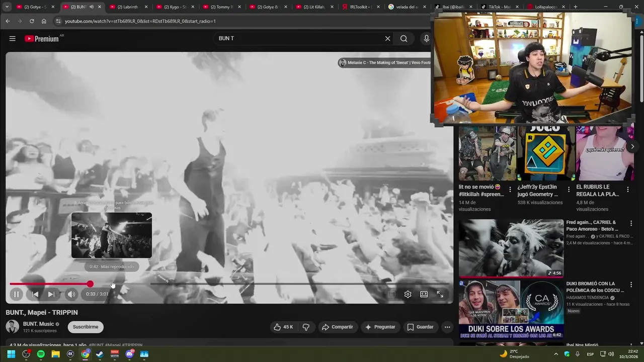Image resolution: width=644 pixels, height=362 pixels.
Task: Play the Fred again.. CA7RIEL thumbnail
Action: (511, 248)
